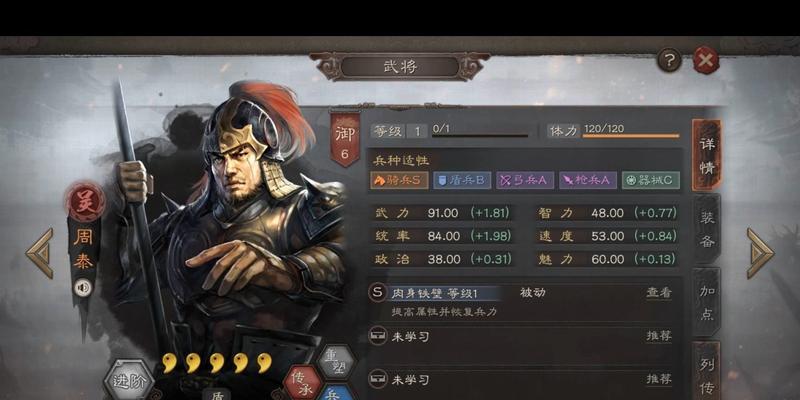The image size is (800, 400).
Task: Tap the red 传承 hexagon icon
Action: point(302,383)
